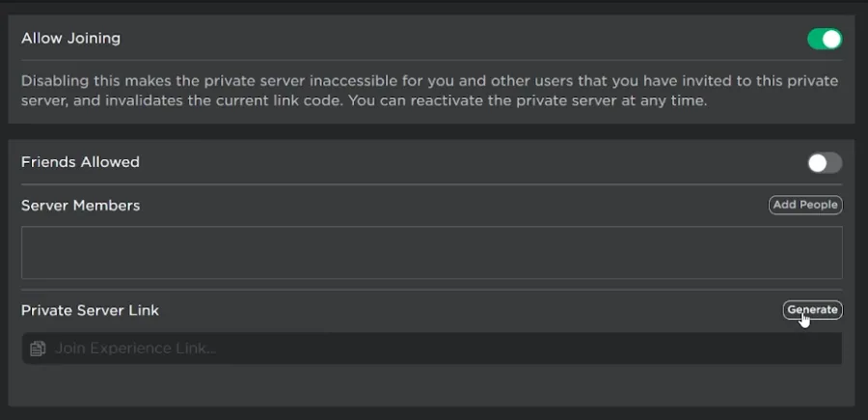This screenshot has width=868, height=420.
Task: Click the white knob of Allow Joining switch
Action: point(831,40)
